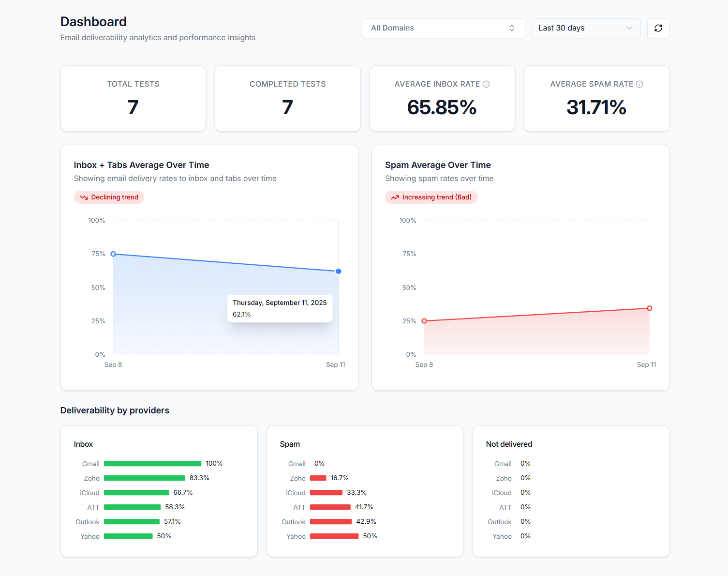Viewport: 728px width, 576px height.
Task: Click the chevron on the All Domains selector
Action: pyautogui.click(x=511, y=28)
